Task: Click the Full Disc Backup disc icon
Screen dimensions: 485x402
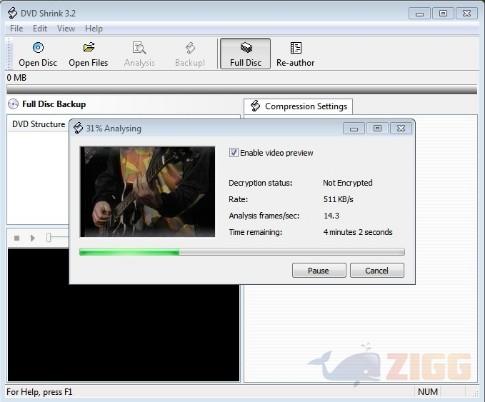Action: [13, 104]
